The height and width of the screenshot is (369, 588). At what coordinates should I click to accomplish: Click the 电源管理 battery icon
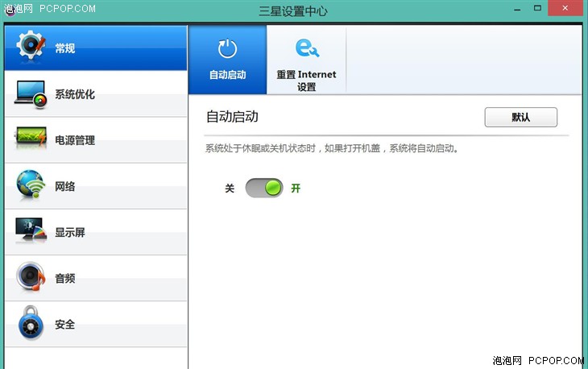click(x=31, y=138)
